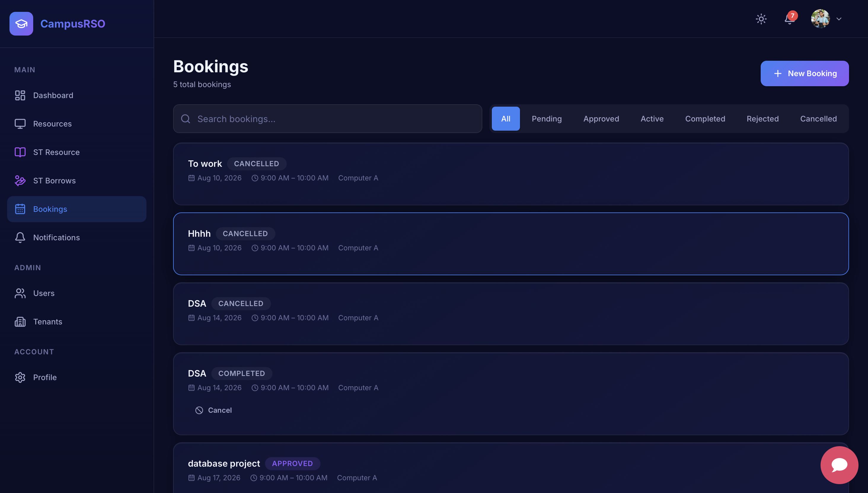868x493 pixels.
Task: Open Profile settings gear icon
Action: [x=20, y=377]
